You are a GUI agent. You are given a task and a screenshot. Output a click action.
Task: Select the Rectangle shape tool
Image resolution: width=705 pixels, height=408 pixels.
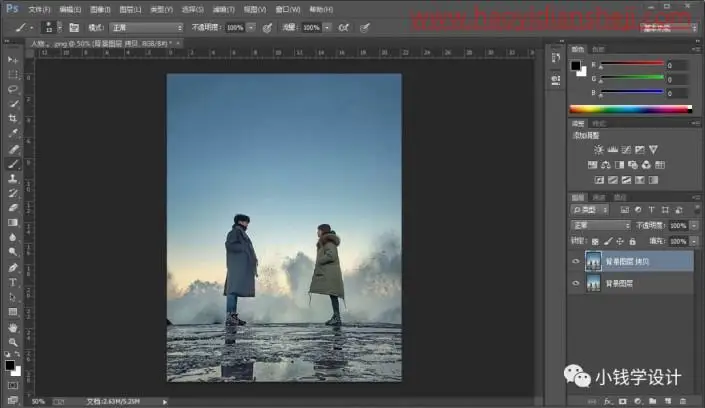[13, 312]
